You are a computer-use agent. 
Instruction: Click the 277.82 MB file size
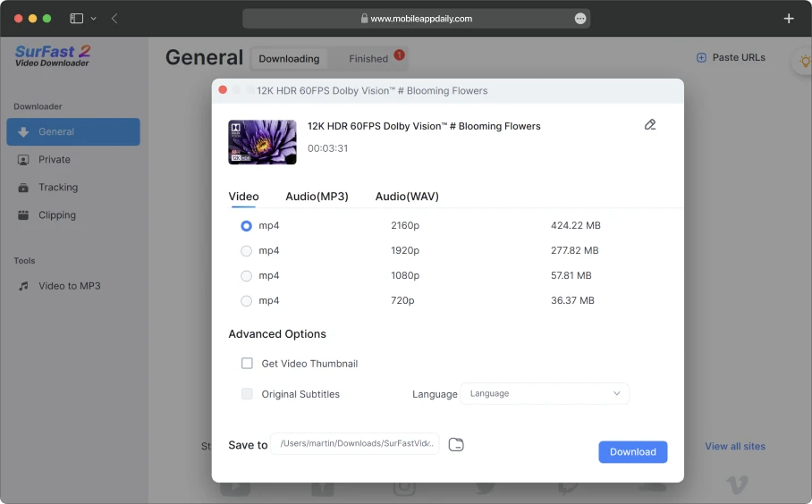pos(574,250)
